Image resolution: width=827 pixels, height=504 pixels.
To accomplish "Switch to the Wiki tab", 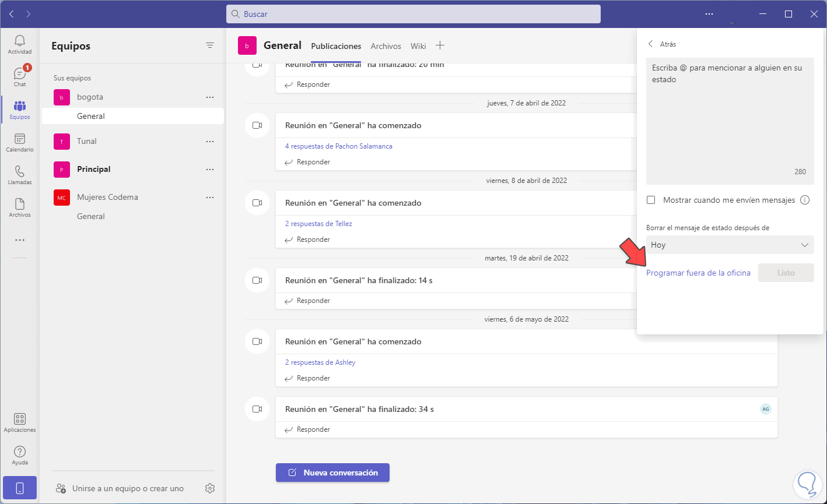I will pyautogui.click(x=418, y=46).
